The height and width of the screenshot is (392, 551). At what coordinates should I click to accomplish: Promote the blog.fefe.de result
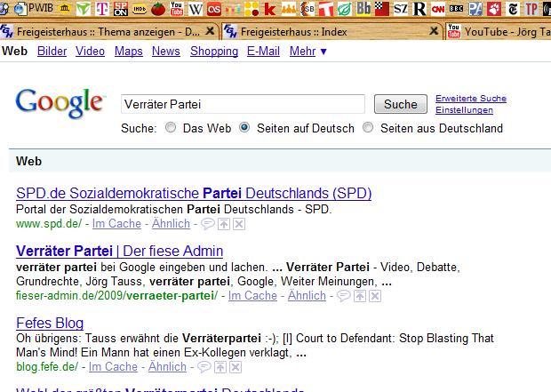(220, 367)
